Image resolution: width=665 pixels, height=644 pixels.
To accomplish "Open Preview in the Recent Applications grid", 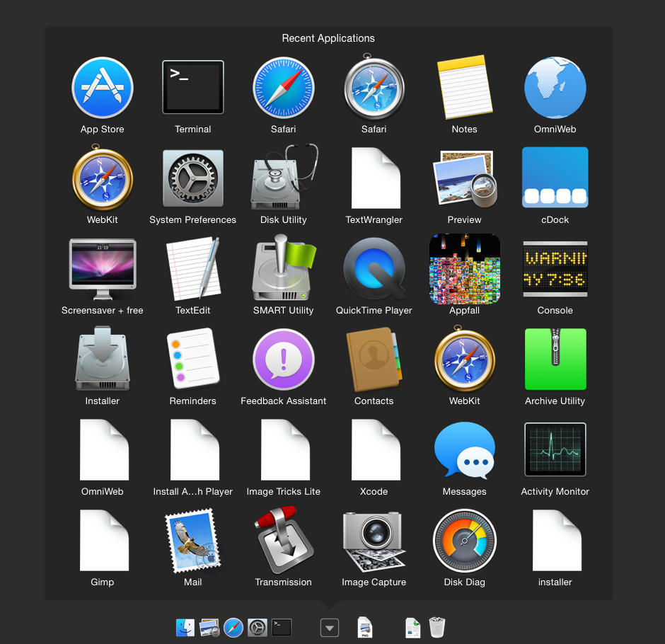I will point(465,178).
